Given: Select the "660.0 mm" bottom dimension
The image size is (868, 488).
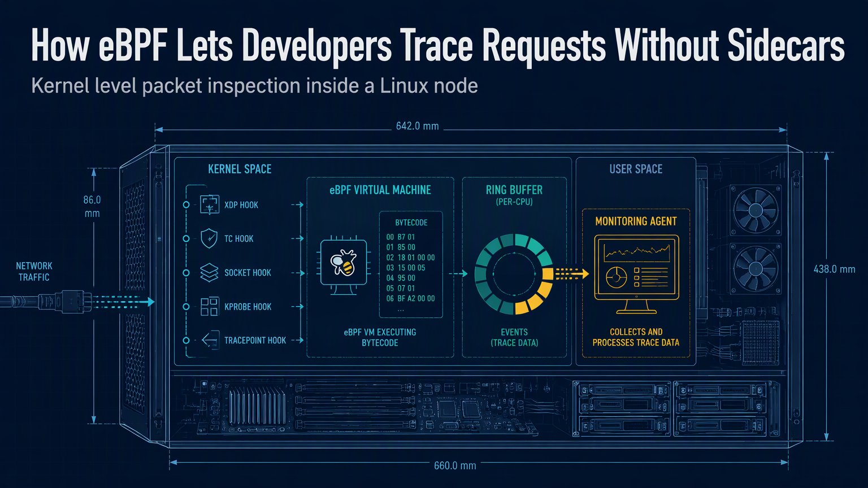Looking at the screenshot, I should [x=455, y=466].
